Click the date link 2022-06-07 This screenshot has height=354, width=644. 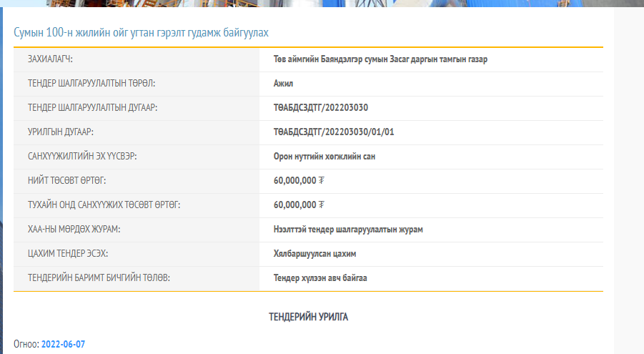pyautogui.click(x=63, y=344)
